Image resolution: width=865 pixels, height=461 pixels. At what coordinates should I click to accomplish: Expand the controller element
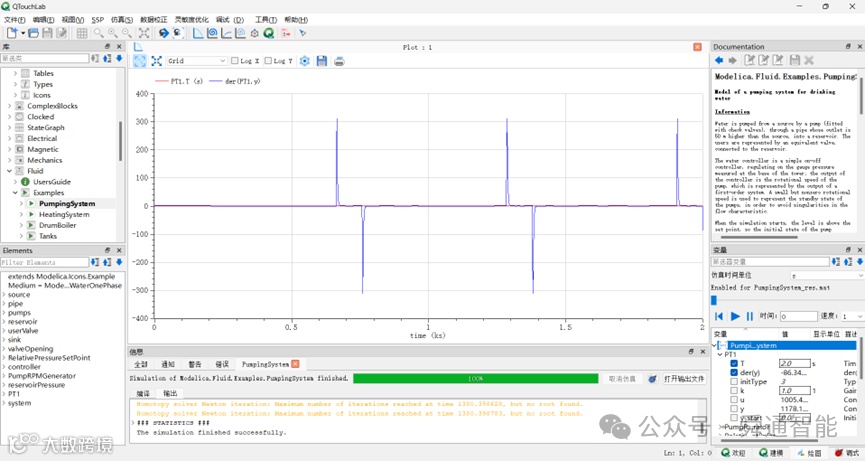pos(4,367)
